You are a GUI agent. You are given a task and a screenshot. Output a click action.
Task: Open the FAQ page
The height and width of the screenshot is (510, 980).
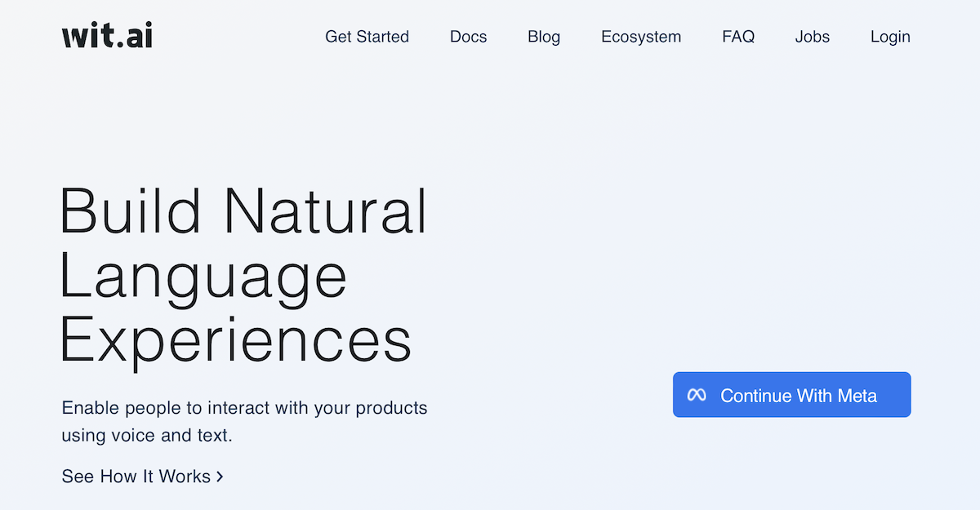(738, 37)
